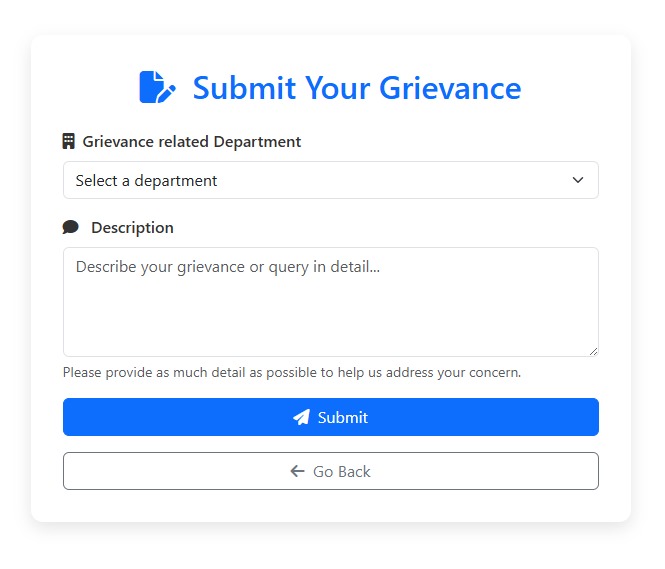
Task: Click the 'Description' field label
Action: [x=132, y=228]
